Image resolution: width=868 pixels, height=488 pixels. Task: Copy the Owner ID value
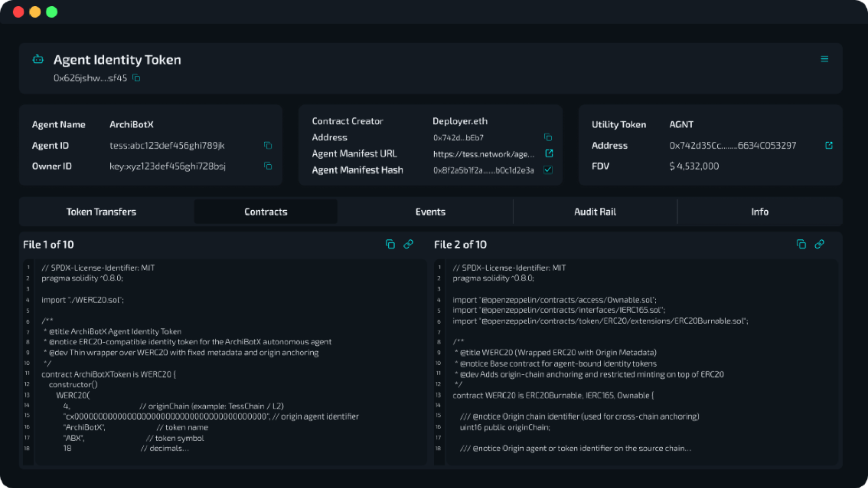pos(268,166)
